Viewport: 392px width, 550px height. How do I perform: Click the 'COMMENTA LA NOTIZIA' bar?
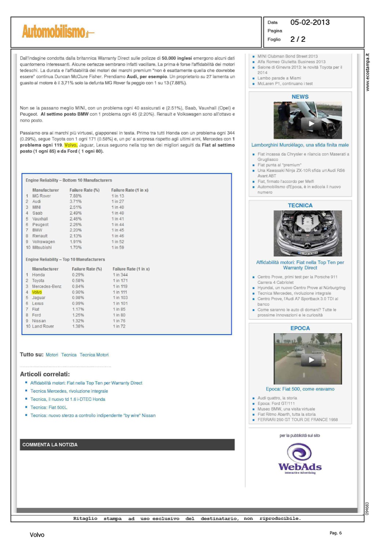coord(127,445)
